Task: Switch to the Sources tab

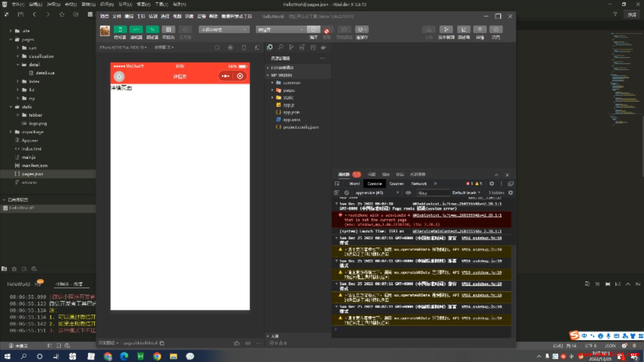Action: (x=396, y=184)
